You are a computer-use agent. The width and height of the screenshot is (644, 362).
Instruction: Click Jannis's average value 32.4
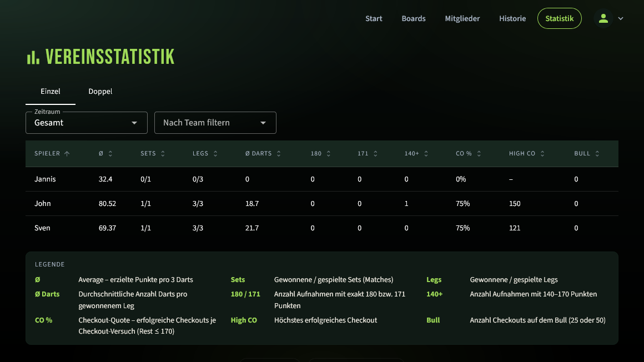click(105, 179)
